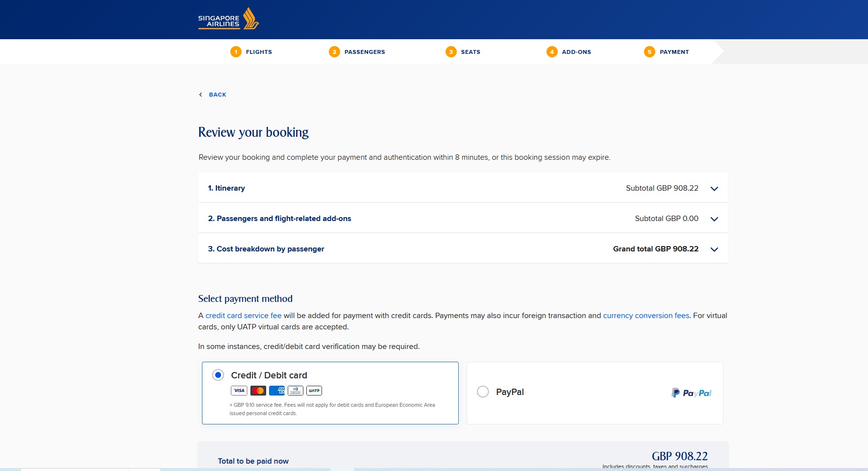
Task: Click the 'Select payment method' heading
Action: click(245, 299)
